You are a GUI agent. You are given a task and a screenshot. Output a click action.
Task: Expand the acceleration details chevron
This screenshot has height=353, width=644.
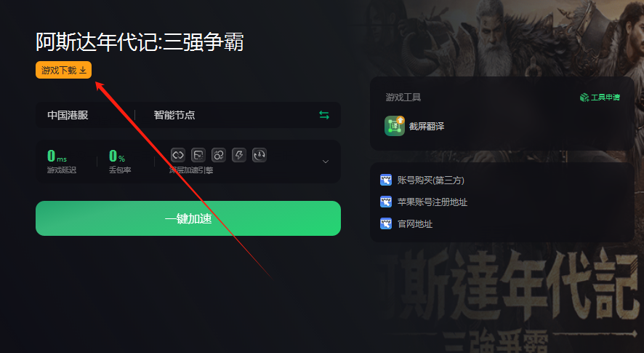(x=326, y=162)
